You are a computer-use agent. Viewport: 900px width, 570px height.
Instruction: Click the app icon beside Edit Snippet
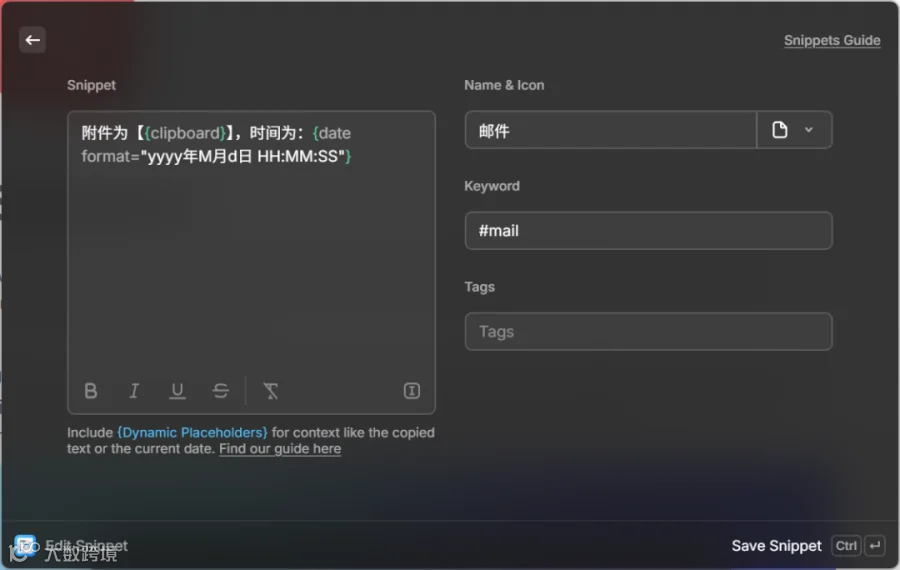pos(25,545)
